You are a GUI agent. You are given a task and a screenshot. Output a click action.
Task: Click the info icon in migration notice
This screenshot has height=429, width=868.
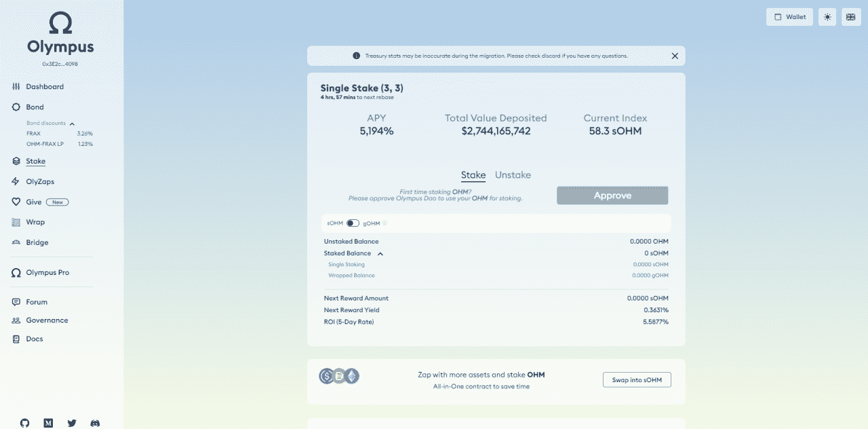(x=357, y=56)
